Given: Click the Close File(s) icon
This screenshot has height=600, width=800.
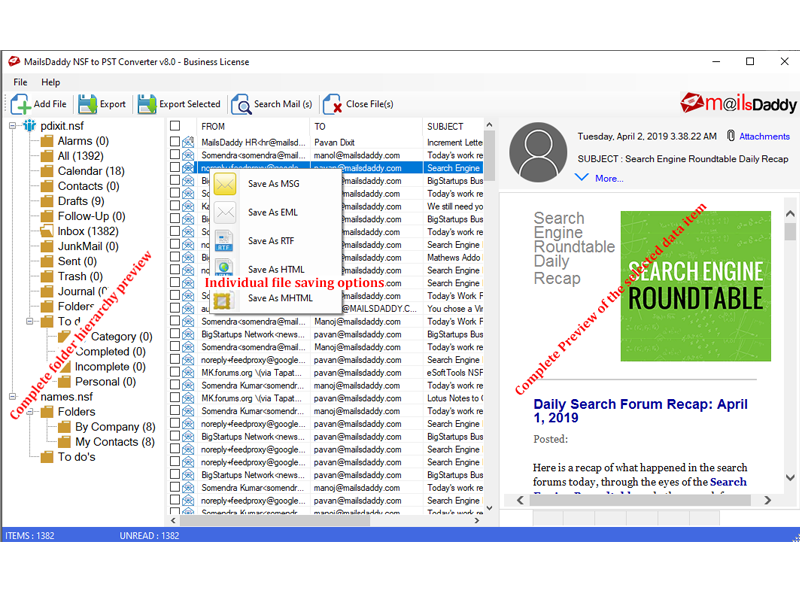Looking at the screenshot, I should [x=333, y=104].
